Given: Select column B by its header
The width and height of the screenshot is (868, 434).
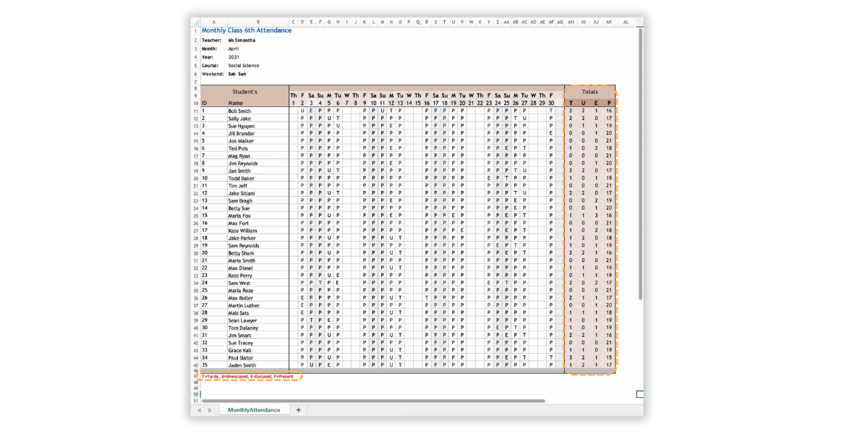Looking at the screenshot, I should [258, 22].
